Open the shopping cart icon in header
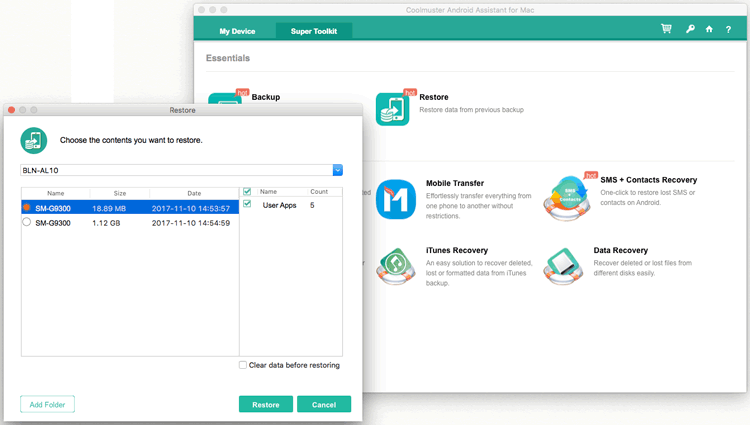The image size is (750, 425). coord(666,29)
